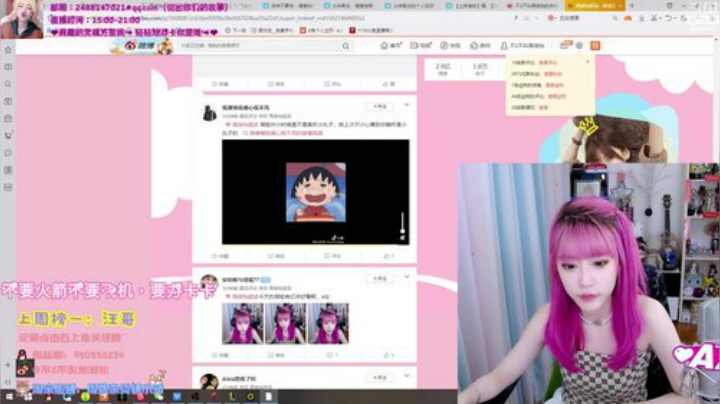Like the Maruko video post
This screenshot has height=404, width=720.
(388, 256)
